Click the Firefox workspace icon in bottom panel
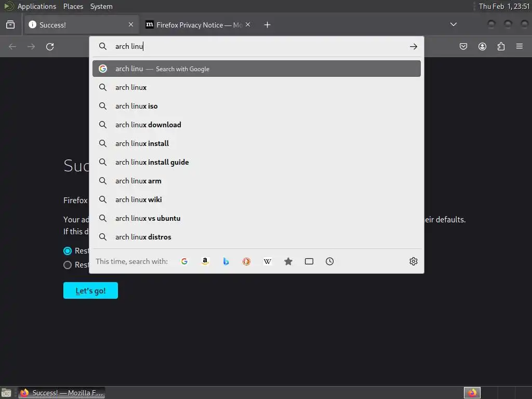The image size is (532, 399). 472,393
